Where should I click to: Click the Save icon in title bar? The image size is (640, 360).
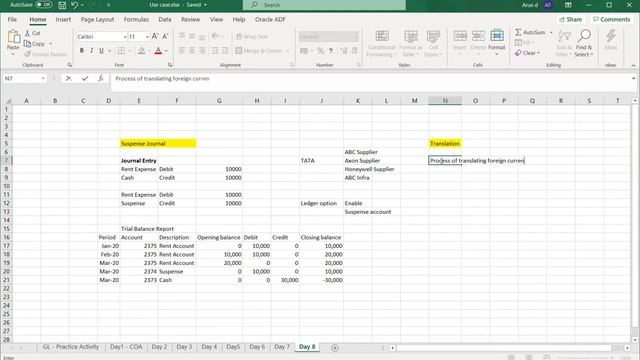coord(62,5)
